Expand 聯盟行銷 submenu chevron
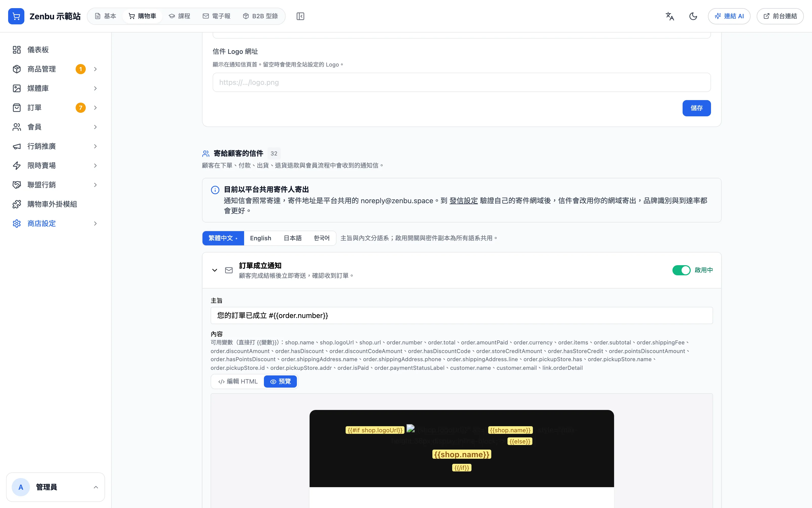This screenshot has height=508, width=812. coord(95,185)
